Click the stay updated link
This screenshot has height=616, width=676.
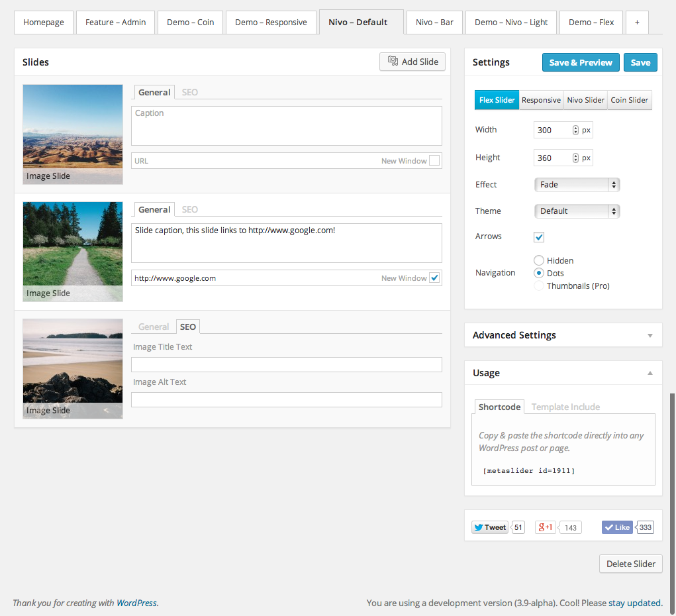pyautogui.click(x=634, y=603)
